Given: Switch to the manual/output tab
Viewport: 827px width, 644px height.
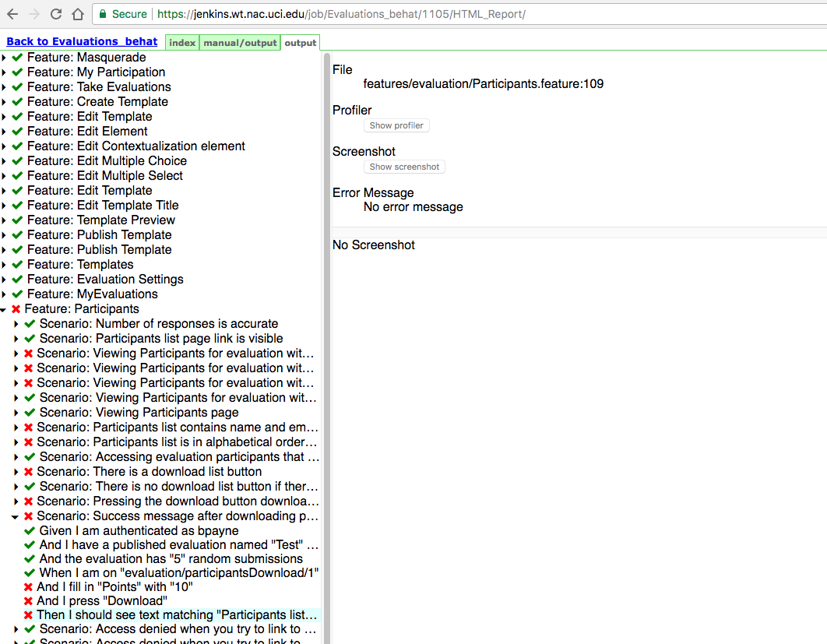Looking at the screenshot, I should 240,43.
